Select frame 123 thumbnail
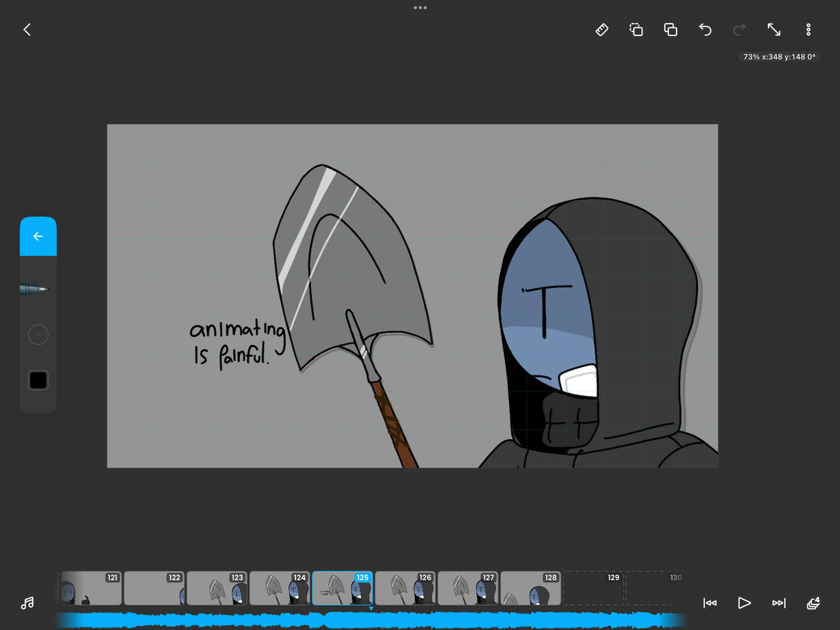 click(x=217, y=588)
